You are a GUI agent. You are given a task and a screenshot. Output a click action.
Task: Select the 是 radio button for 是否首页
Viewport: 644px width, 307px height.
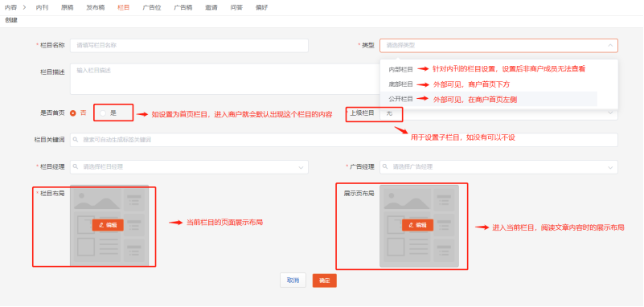pyautogui.click(x=103, y=113)
